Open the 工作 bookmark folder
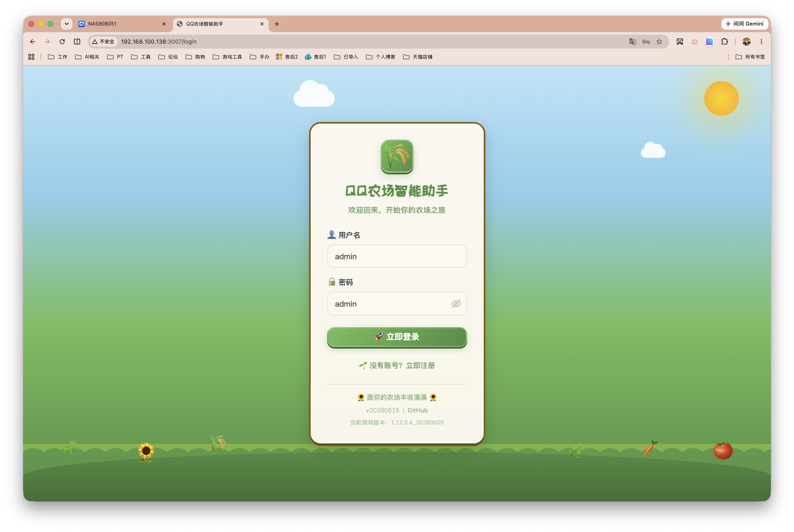Viewport: 794px width, 532px height. (58, 57)
